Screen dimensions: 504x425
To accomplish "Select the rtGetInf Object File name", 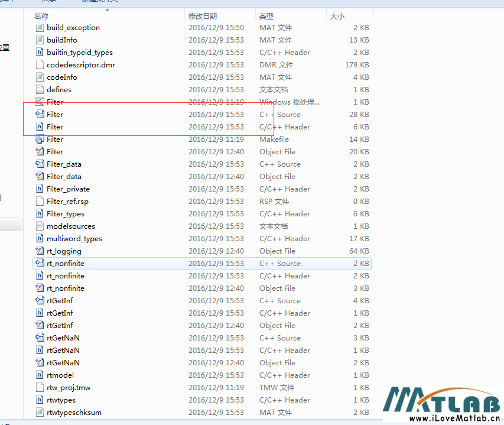I will pos(60,326).
